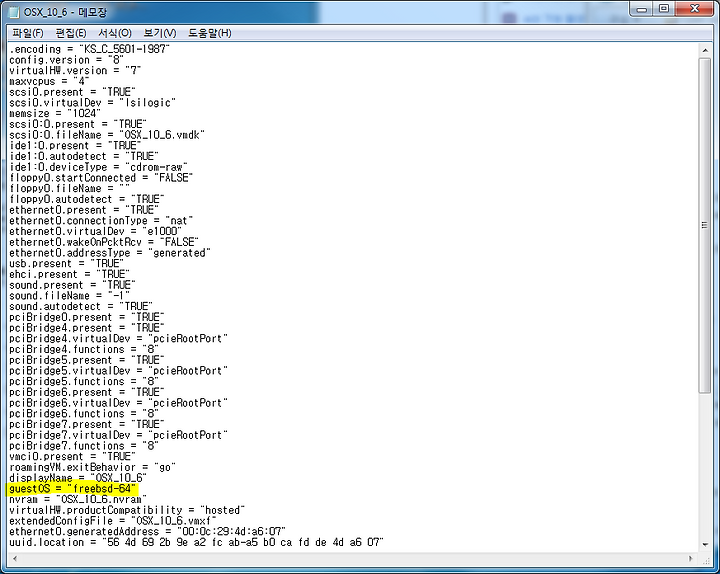Click the ethernet0.connectionType = "nat" line
Viewport: 720px width, 574px height.
coord(101,221)
